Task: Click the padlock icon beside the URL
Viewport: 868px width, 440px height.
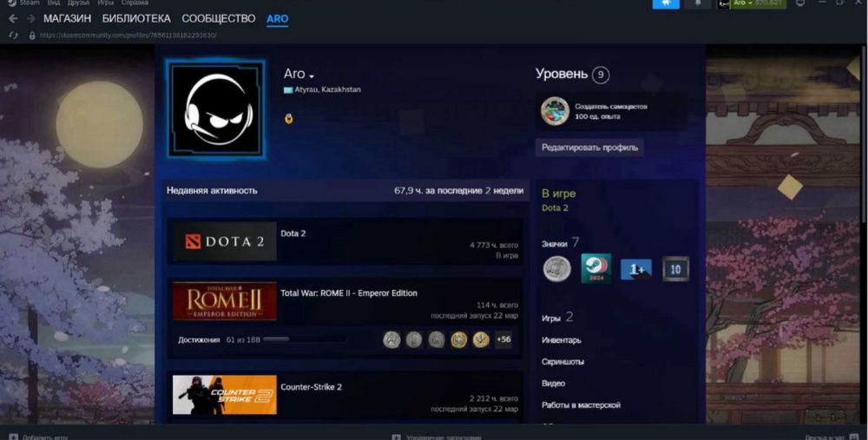Action: pos(32,36)
